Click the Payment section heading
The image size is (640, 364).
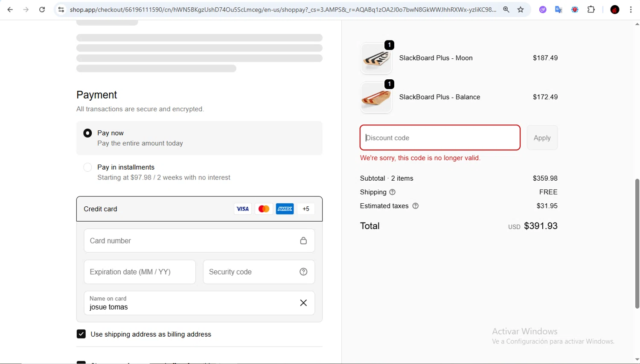point(97,95)
